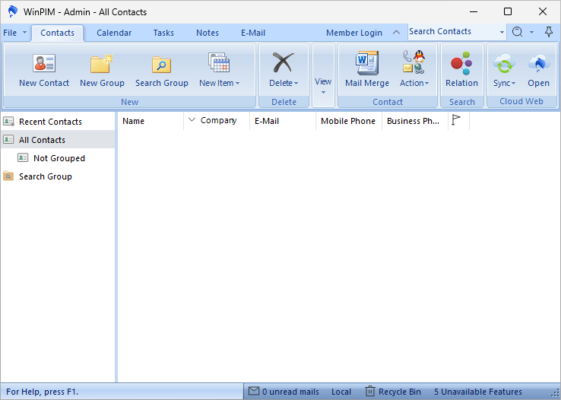Select Search Group in the sidebar
Screen dimensions: 561x400
click(x=58, y=176)
